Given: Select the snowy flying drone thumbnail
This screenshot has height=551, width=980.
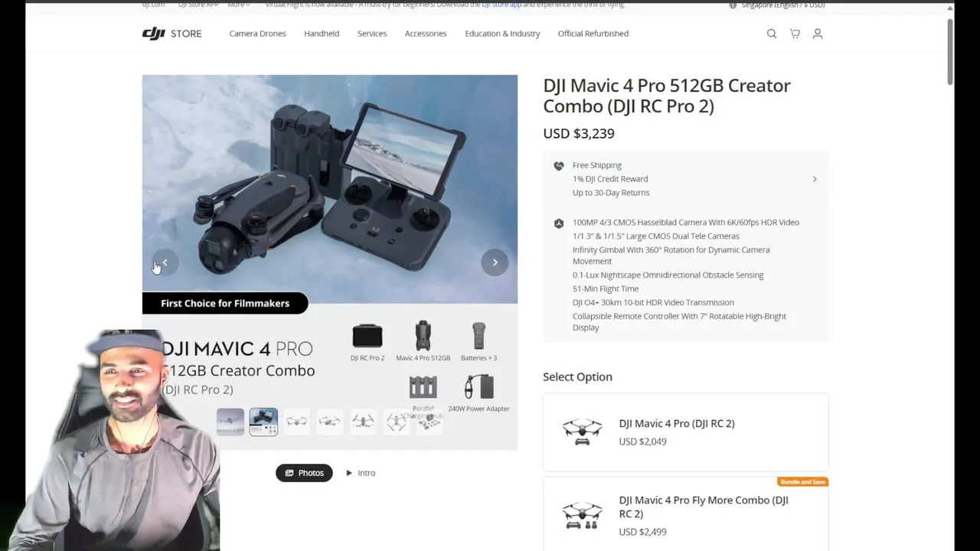Looking at the screenshot, I should pos(230,422).
